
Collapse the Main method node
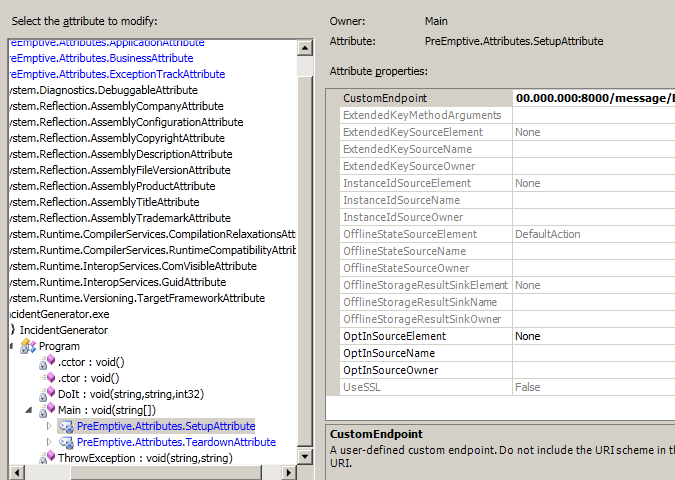pos(29,410)
